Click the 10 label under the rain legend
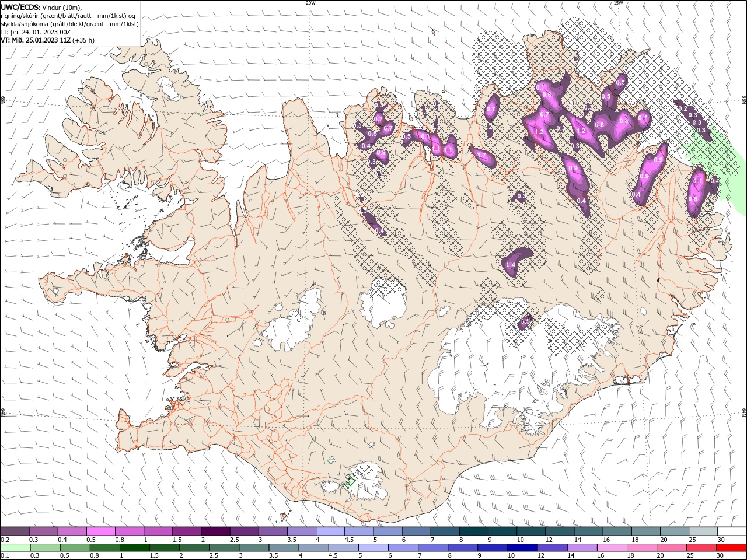Image resolution: width=747 pixels, height=560 pixels. coord(511,556)
